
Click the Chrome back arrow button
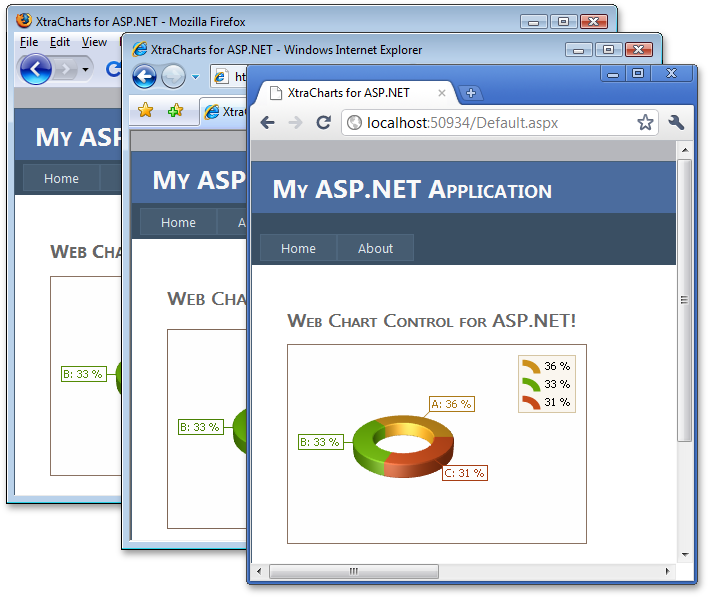[x=268, y=122]
